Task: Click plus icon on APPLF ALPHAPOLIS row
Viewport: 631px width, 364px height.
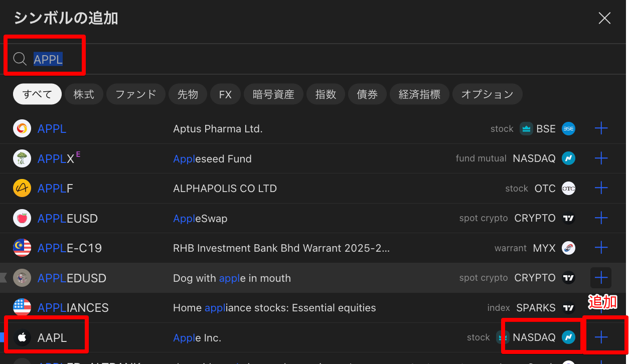Action: tap(601, 189)
